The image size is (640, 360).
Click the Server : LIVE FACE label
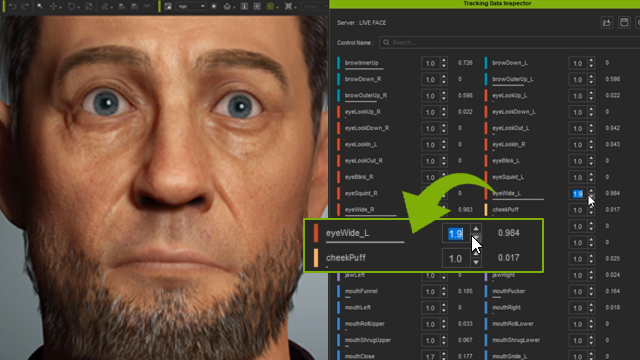tap(361, 23)
